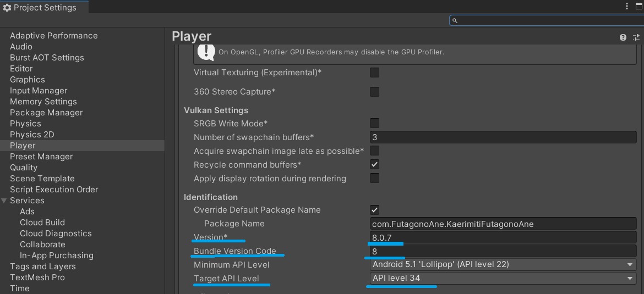Image resolution: width=644 pixels, height=294 pixels.
Task: Open the Graphics settings category
Action: click(x=28, y=80)
